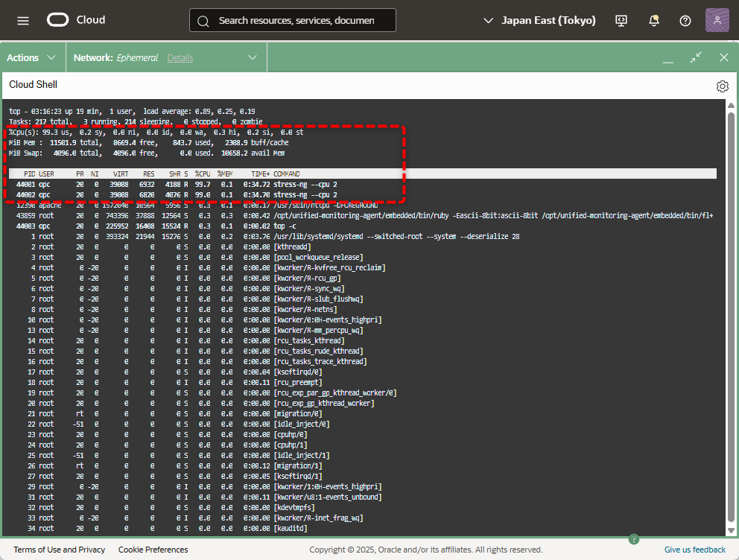
Task: Click the Oracle Cloud logo
Action: [75, 20]
